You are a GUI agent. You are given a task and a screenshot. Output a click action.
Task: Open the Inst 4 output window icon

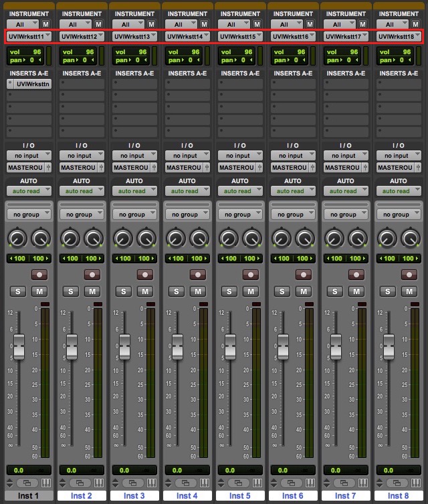tap(185, 483)
